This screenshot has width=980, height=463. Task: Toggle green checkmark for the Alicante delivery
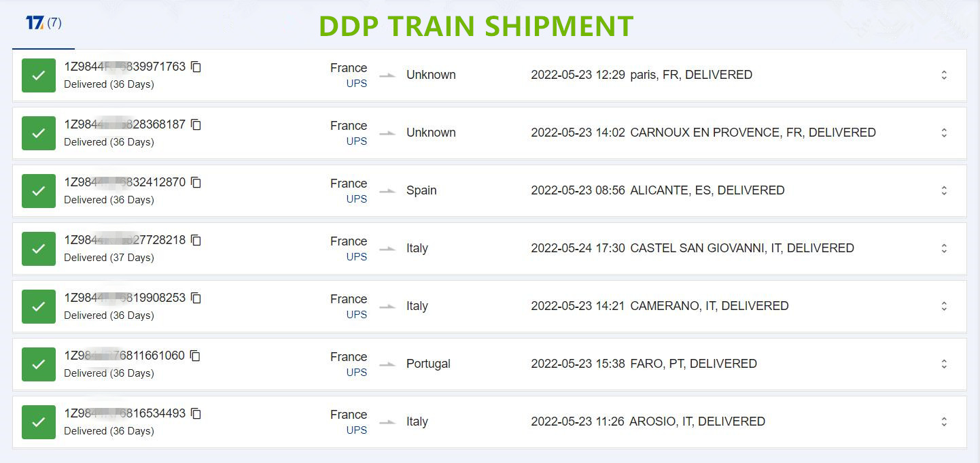coord(39,191)
